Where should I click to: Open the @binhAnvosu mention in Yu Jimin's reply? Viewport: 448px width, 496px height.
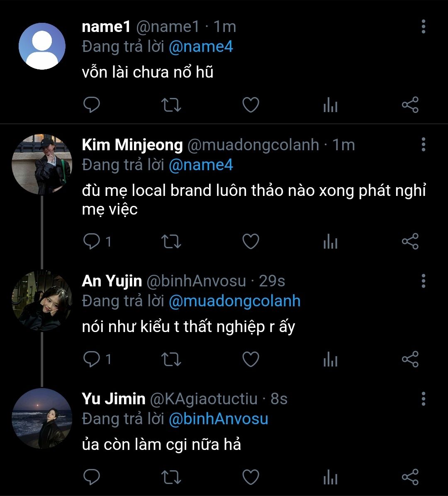[218, 418]
